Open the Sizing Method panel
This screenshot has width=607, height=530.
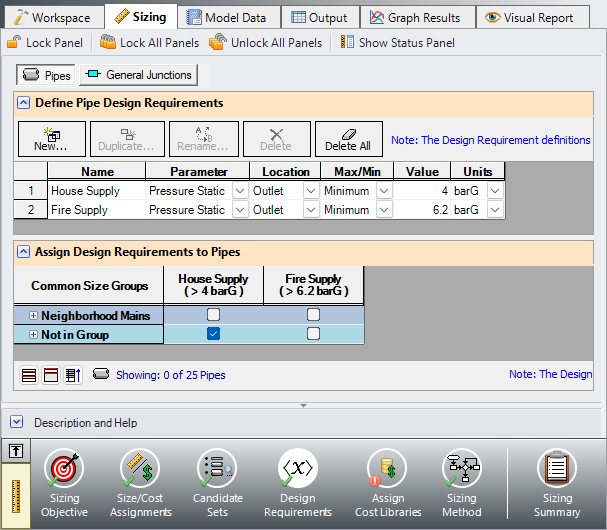click(461, 482)
